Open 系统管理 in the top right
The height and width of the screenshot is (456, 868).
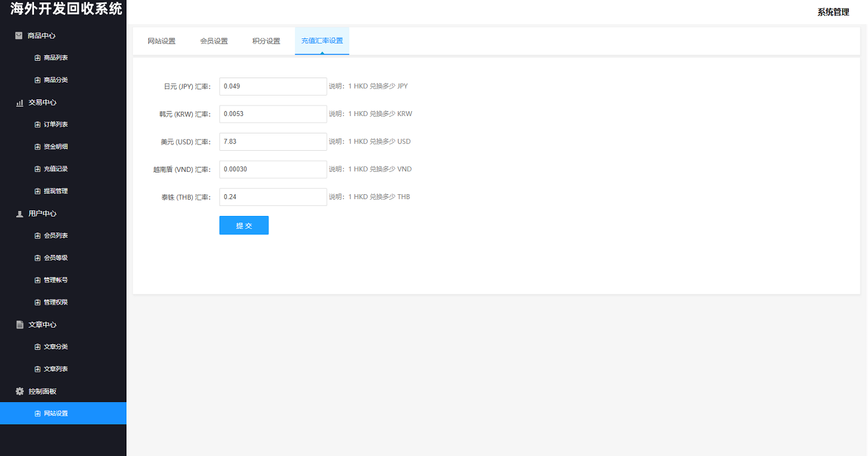pyautogui.click(x=833, y=12)
